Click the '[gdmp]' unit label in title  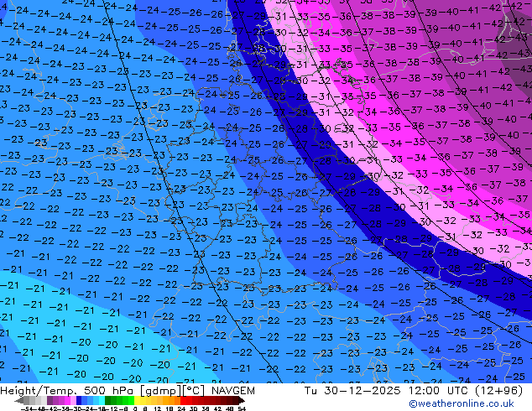[x=161, y=391]
